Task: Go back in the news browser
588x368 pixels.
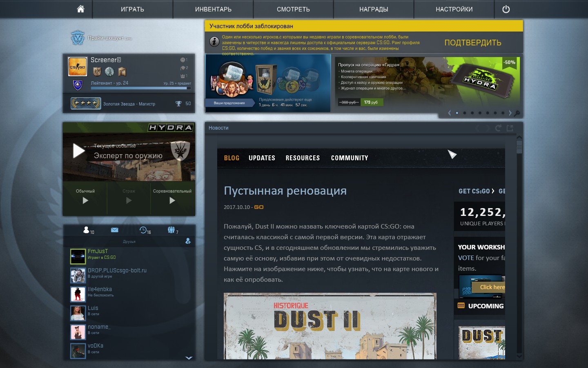Action: 477,128
